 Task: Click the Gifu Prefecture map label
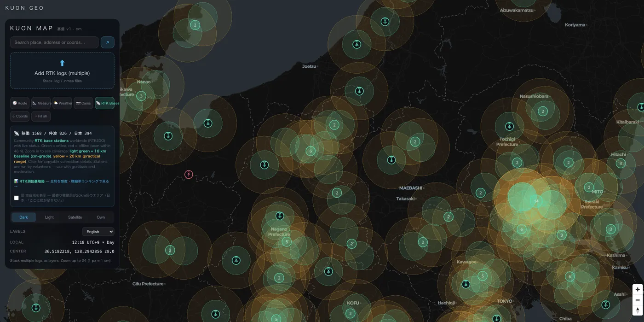click(148, 284)
